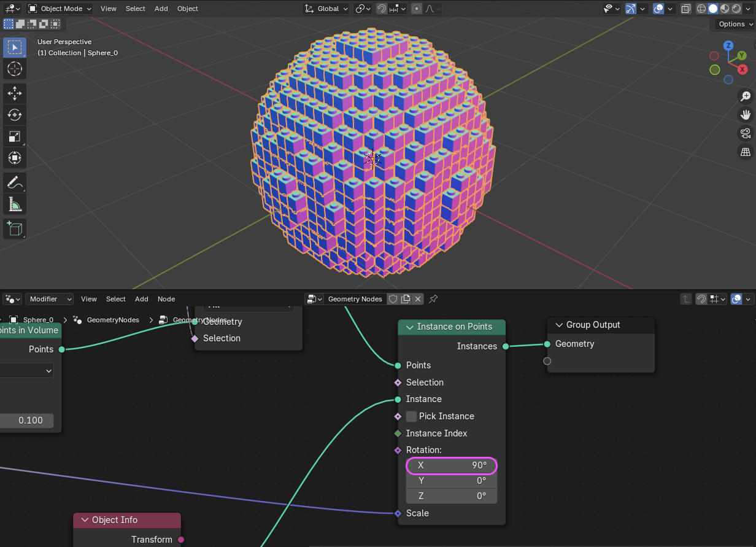Image resolution: width=756 pixels, height=547 pixels.
Task: Switch to material preview shading
Action: pos(725,9)
